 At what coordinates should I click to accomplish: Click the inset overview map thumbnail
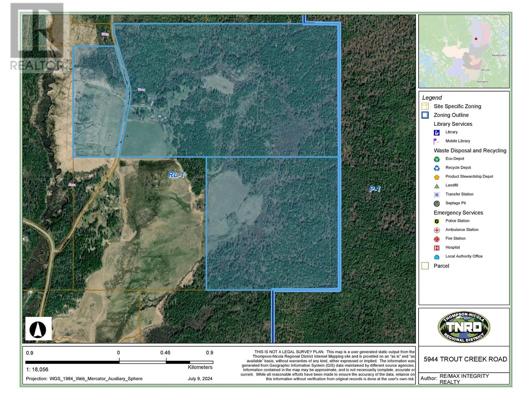click(x=464, y=51)
